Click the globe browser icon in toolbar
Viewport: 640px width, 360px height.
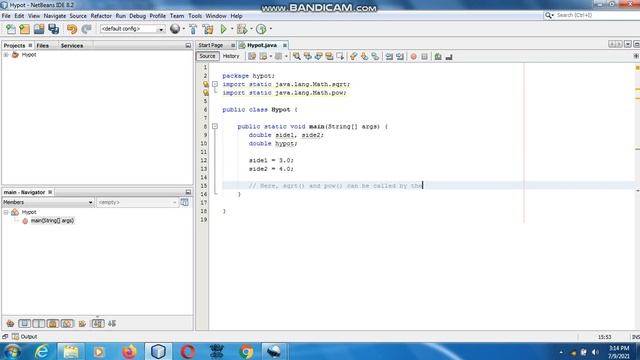click(x=175, y=29)
